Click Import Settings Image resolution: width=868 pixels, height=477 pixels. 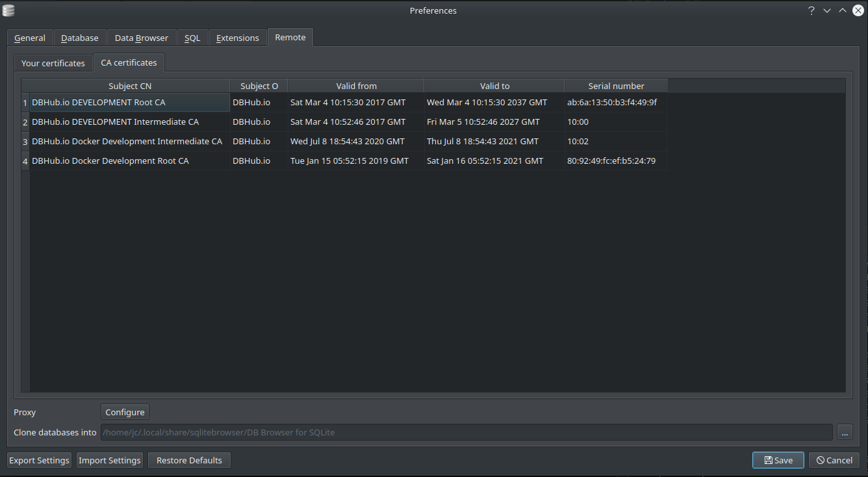109,459
